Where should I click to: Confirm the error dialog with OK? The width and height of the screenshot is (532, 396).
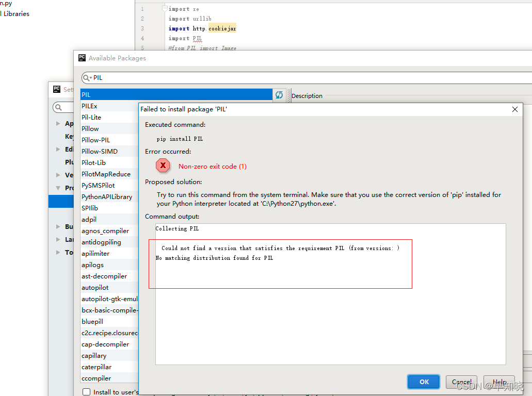[x=424, y=382]
